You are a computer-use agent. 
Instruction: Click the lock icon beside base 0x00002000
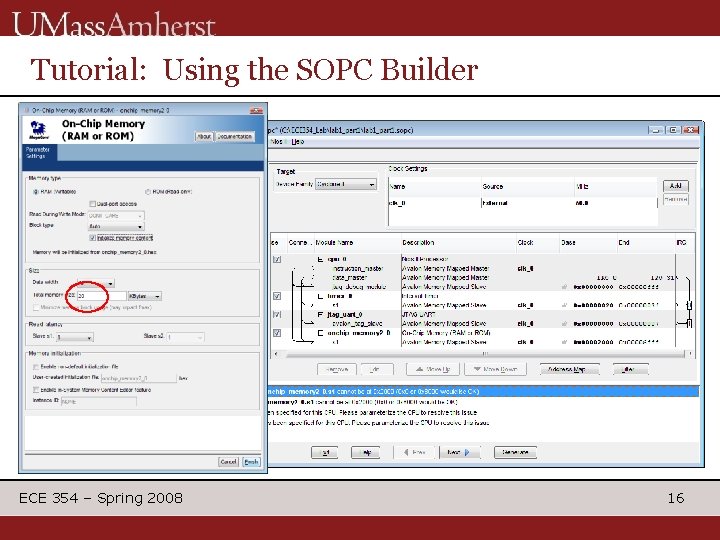pyautogui.click(x=565, y=342)
